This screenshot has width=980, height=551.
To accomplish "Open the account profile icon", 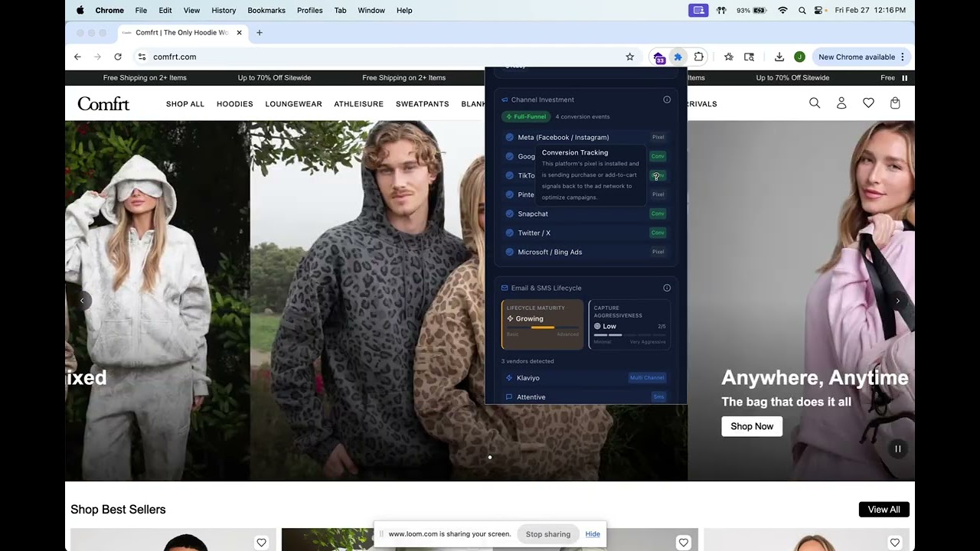I will coord(841,103).
